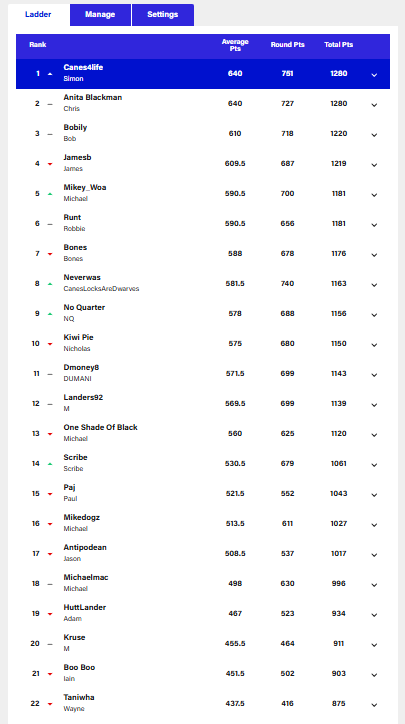The image size is (405, 724).
Task: Click the Dmoney8 team name
Action: pos(81,368)
